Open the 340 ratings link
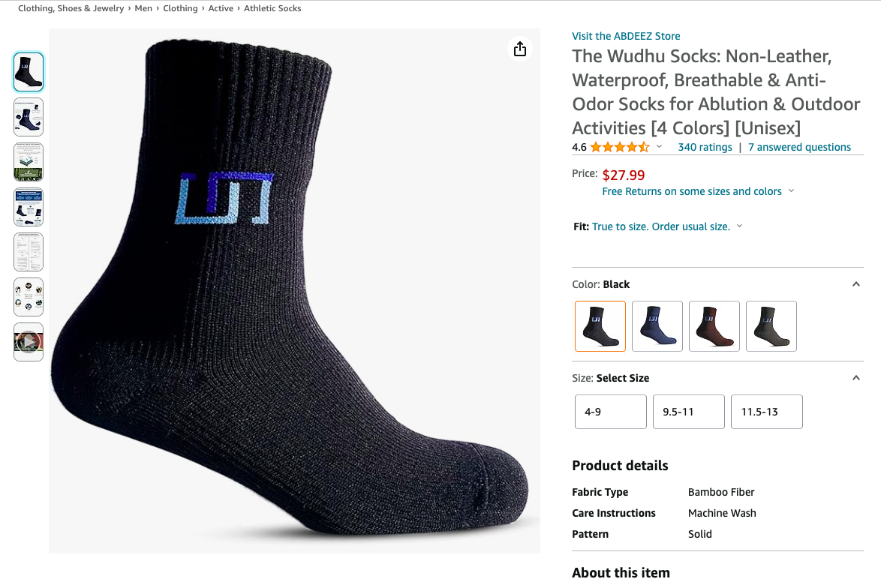881x588 pixels. (704, 147)
